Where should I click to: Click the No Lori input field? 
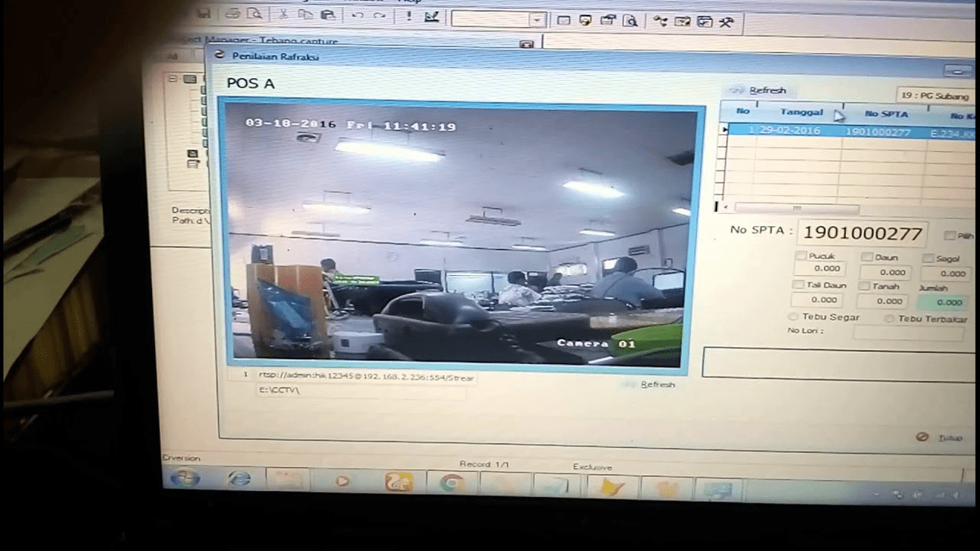pyautogui.click(x=906, y=333)
